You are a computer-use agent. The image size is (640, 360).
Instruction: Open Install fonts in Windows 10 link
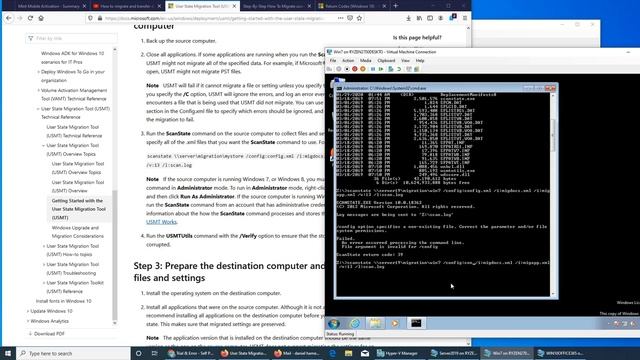[x=64, y=301]
